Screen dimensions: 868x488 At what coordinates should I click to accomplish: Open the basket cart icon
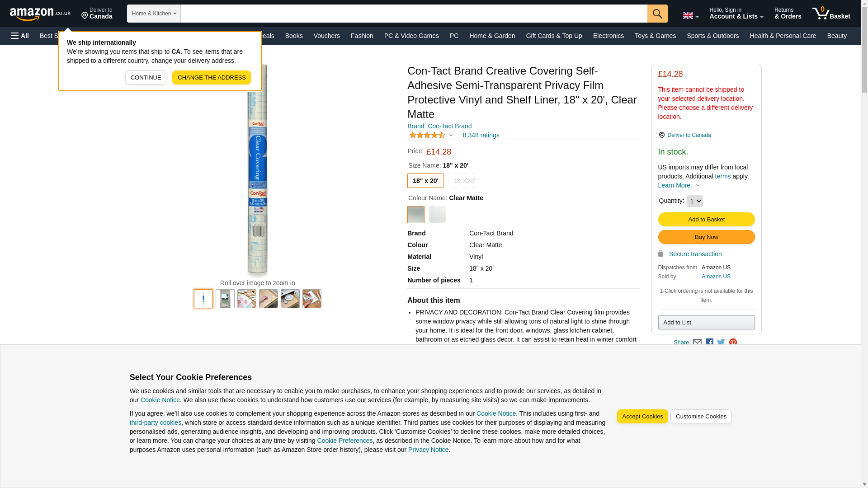coord(830,14)
